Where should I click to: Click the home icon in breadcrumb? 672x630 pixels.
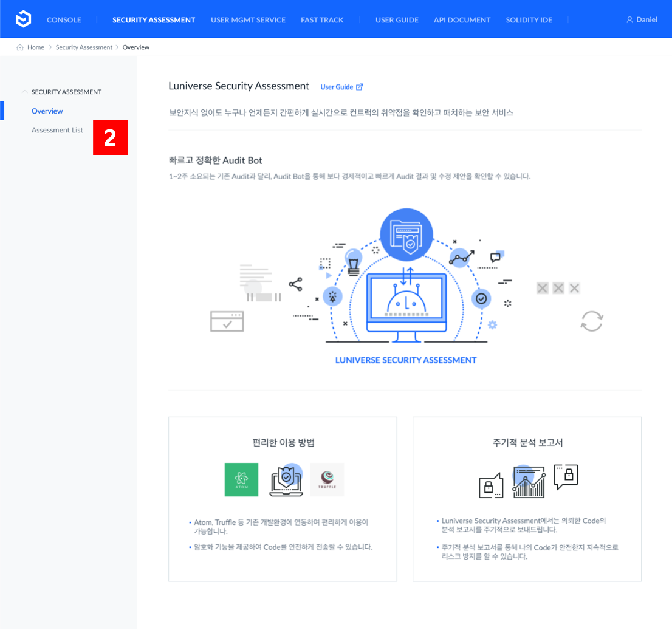(x=19, y=47)
